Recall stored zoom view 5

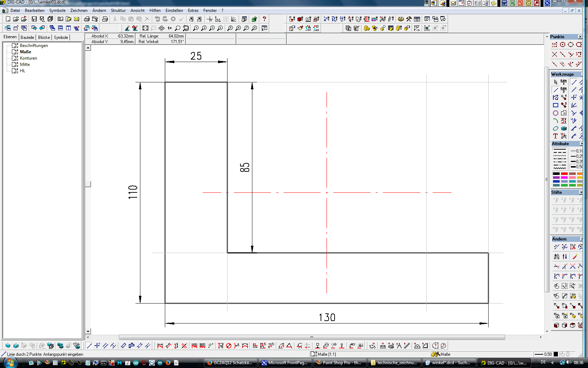click(x=230, y=28)
